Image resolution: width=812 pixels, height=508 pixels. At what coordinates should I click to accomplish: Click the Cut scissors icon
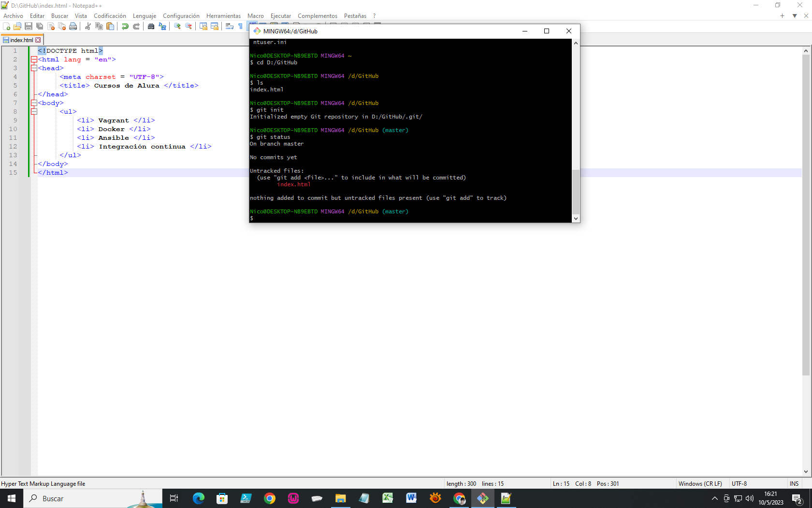coord(88,26)
